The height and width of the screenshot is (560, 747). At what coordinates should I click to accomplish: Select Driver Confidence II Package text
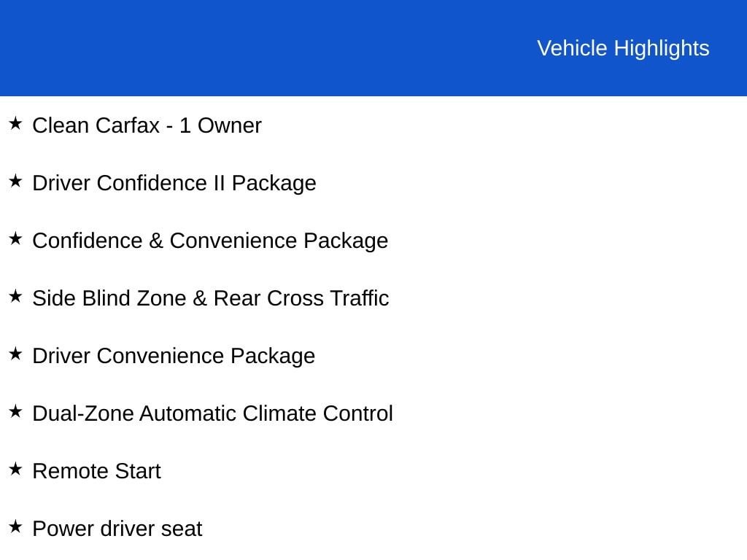[x=174, y=183]
